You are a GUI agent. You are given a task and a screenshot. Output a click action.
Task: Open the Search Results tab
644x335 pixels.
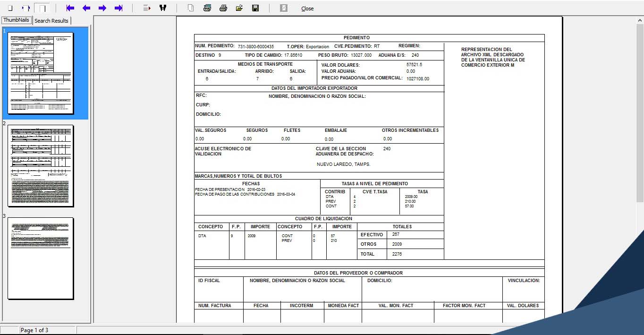[51, 21]
